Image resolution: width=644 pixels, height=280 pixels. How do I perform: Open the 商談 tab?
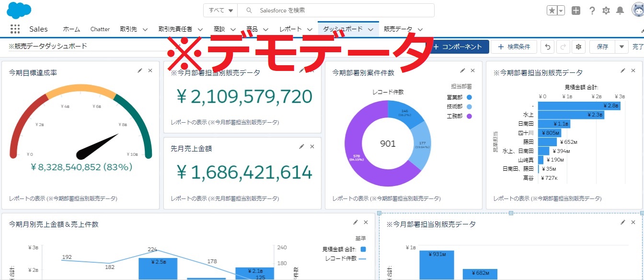219,29
